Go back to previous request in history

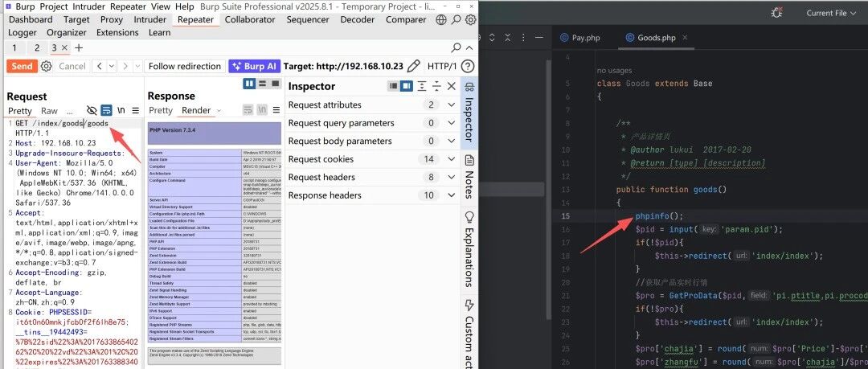coord(99,67)
